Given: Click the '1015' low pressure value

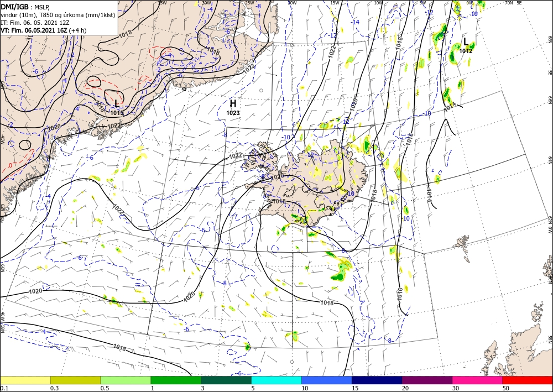Looking at the screenshot, I should 117,113.
